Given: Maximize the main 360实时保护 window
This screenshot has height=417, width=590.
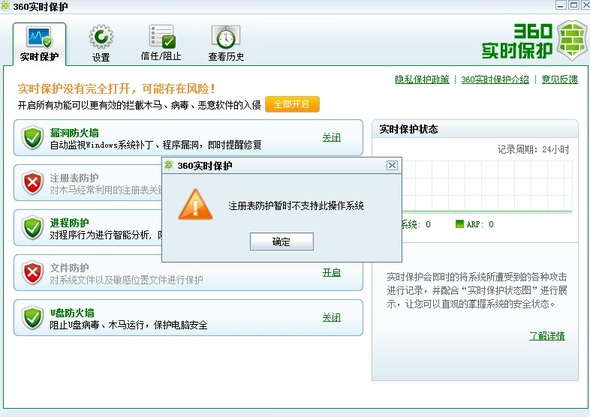Looking at the screenshot, I should click(x=573, y=5).
